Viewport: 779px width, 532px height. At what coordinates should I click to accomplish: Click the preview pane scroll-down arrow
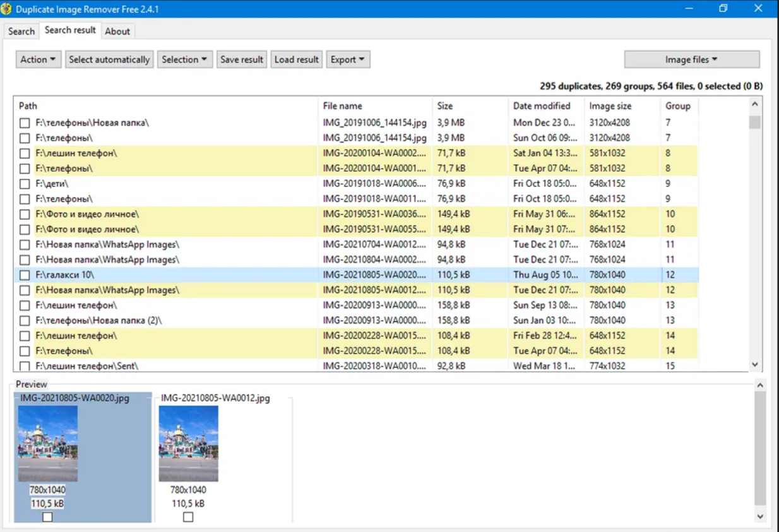tap(760, 516)
